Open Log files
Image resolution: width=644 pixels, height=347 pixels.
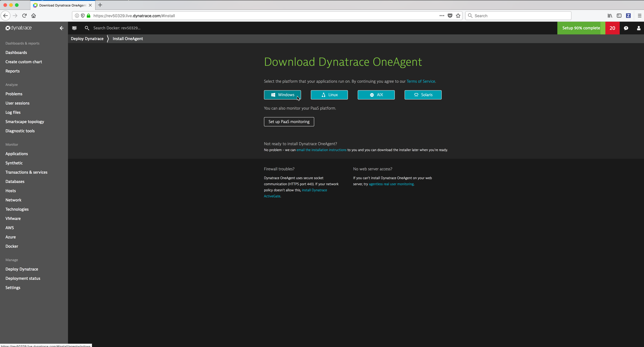(13, 112)
